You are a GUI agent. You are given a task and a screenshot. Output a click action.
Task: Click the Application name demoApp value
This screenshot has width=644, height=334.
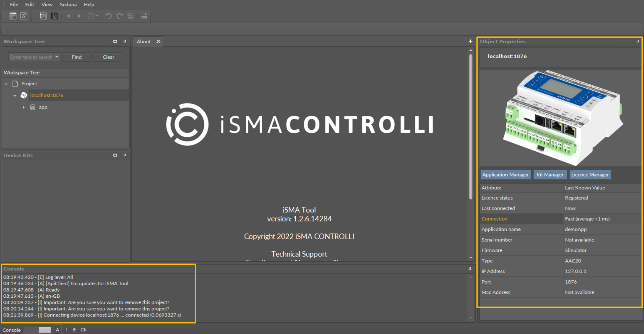(576, 229)
